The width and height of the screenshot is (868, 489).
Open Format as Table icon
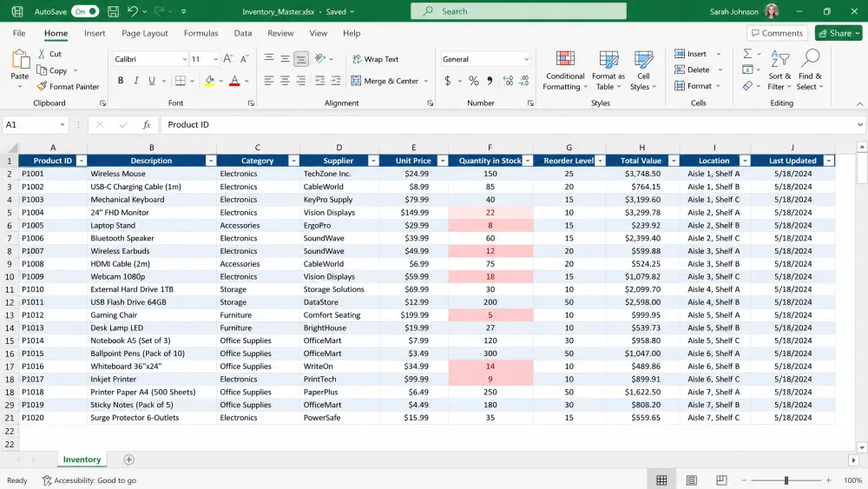608,59
